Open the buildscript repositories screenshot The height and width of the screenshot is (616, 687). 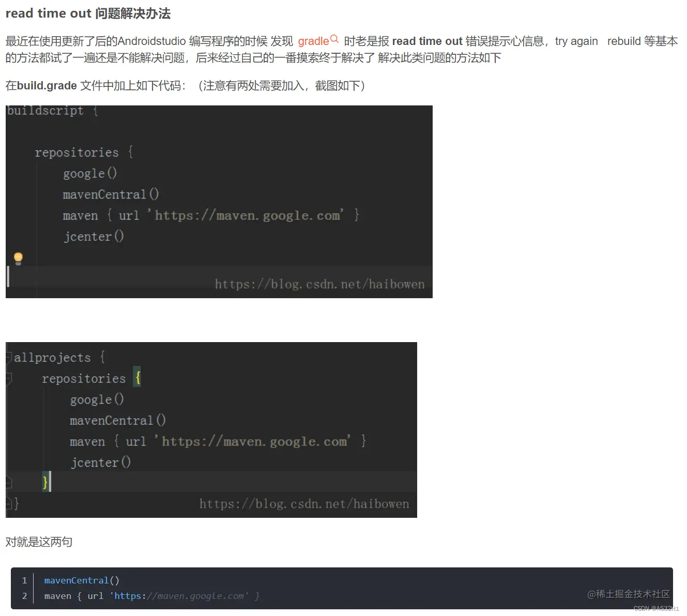click(x=219, y=202)
